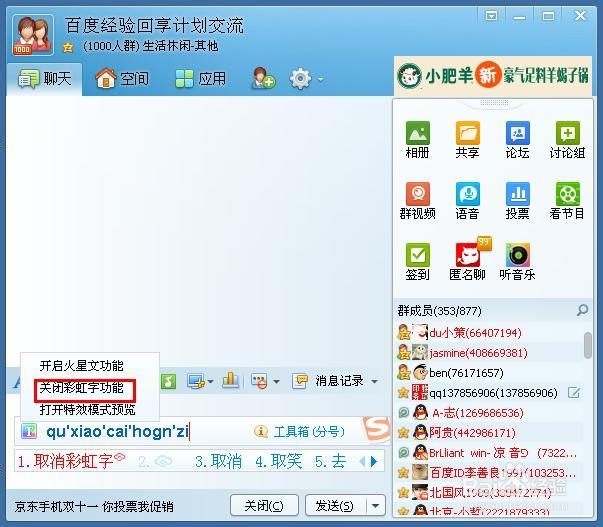Viewport: 603px width, 527px height.
Task: Click the bar chart toolbar icon
Action: coord(230,380)
